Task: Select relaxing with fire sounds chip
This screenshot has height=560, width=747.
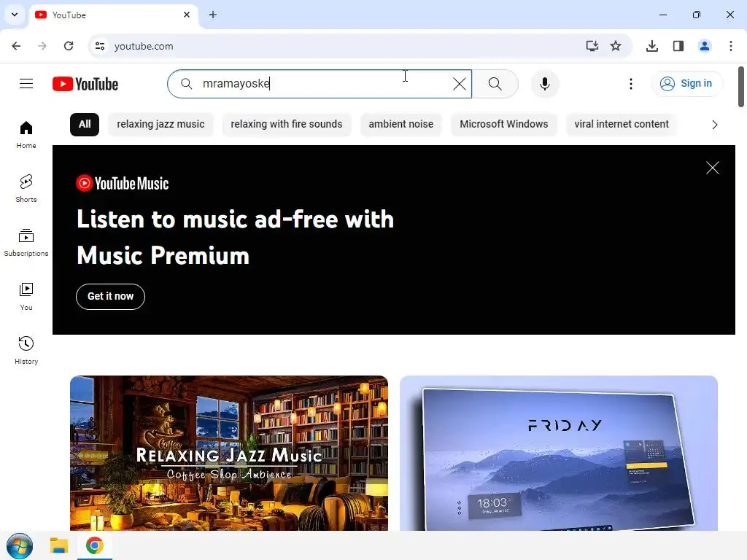Action: click(286, 124)
